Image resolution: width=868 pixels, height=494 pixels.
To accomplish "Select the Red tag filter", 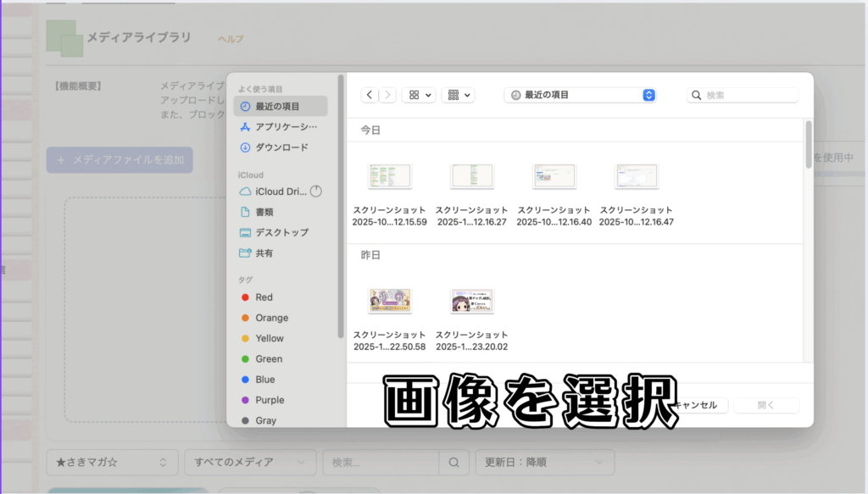I will click(264, 297).
